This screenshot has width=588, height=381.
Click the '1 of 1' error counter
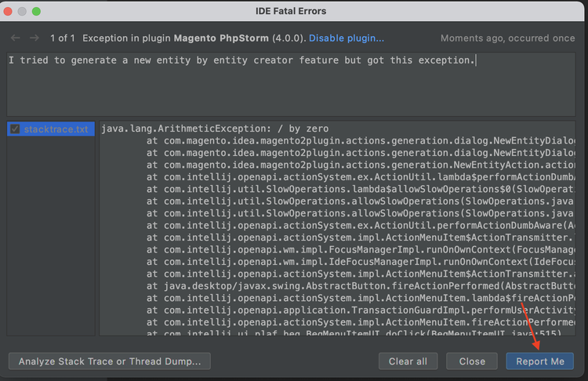pos(63,38)
